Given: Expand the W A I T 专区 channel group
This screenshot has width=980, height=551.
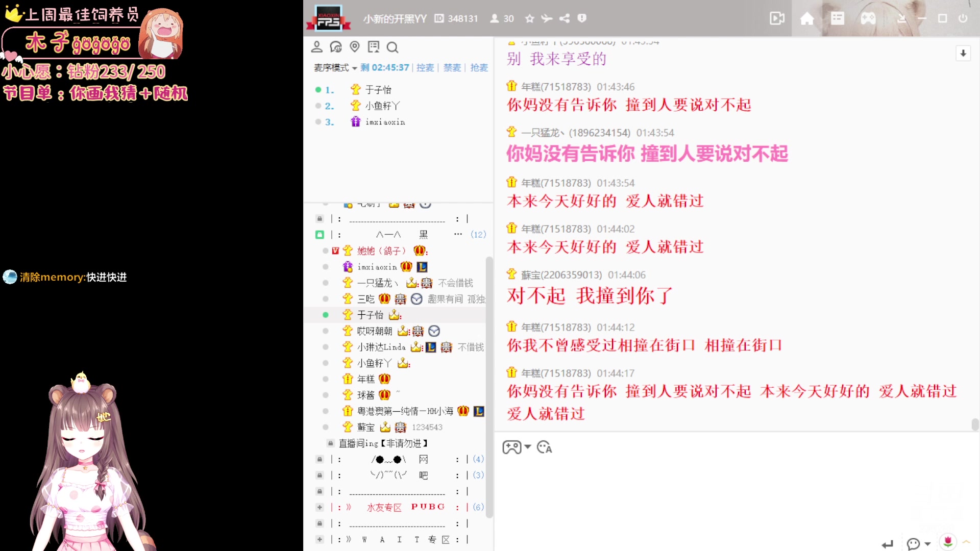Looking at the screenshot, I should click(320, 539).
